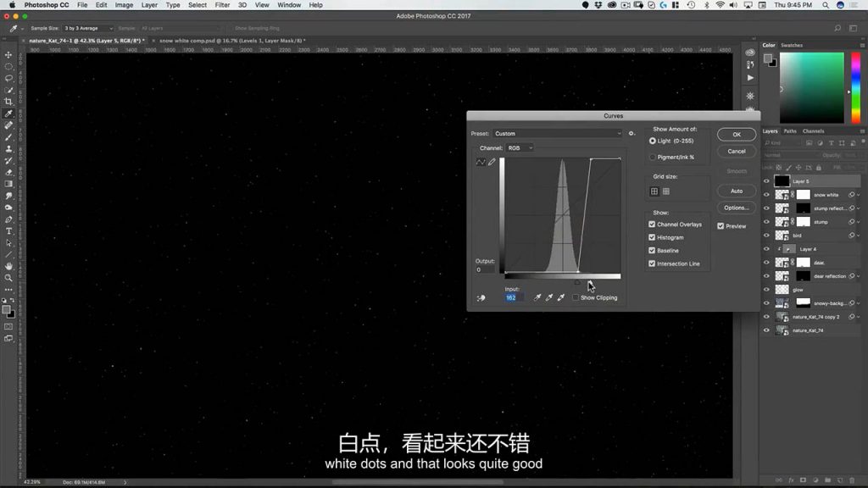Screen dimensions: 868x488
Task: Select the simple grid size icon
Action: tap(654, 191)
